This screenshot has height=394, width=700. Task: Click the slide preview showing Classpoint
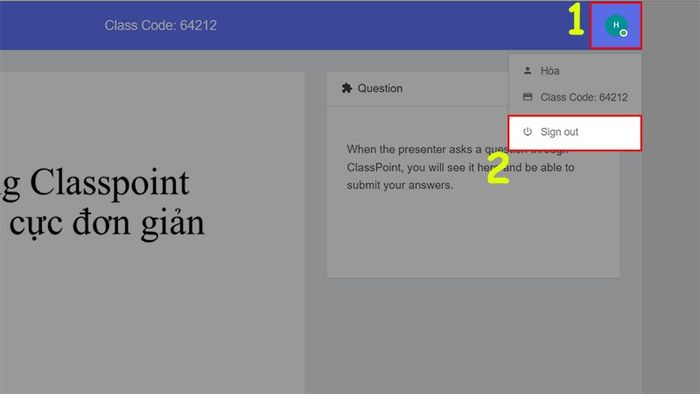coord(152,232)
